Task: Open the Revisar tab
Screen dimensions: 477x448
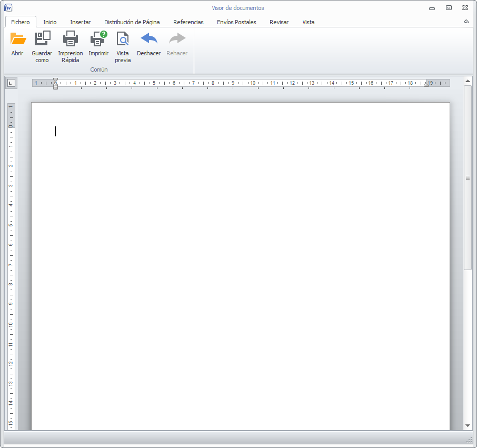Action: coord(279,22)
